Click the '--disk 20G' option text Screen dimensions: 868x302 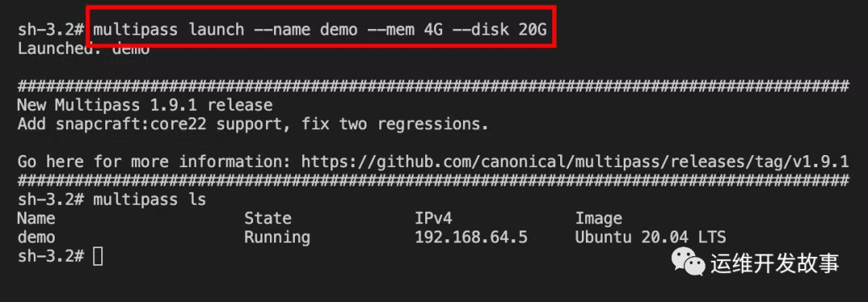pos(499,29)
